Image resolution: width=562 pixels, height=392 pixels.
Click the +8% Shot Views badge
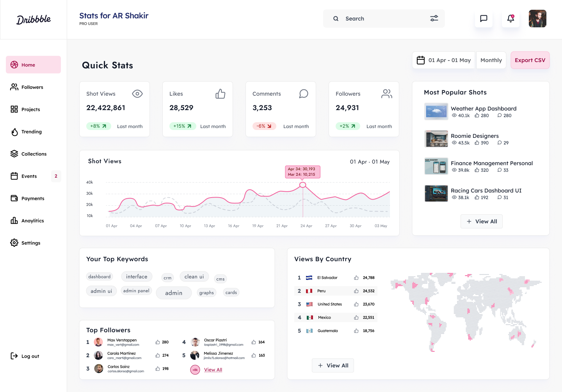pos(98,126)
